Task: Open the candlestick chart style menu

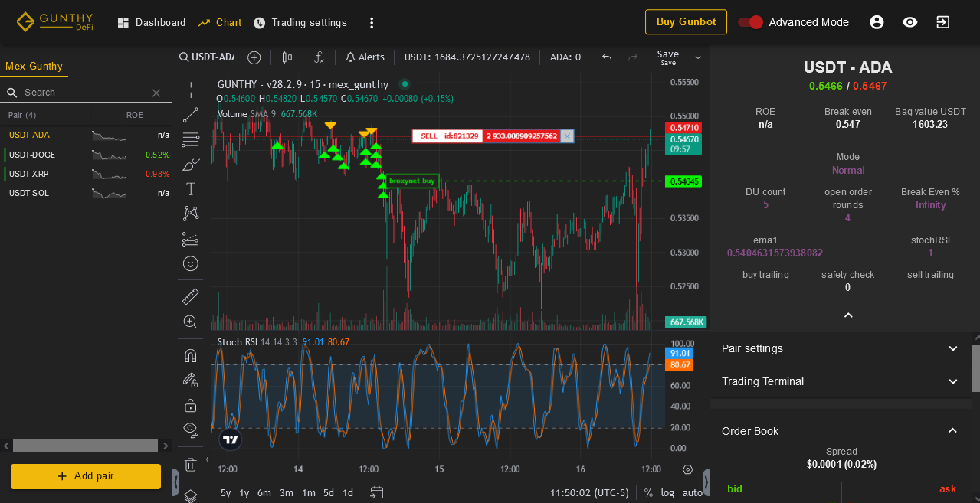Action: [287, 57]
